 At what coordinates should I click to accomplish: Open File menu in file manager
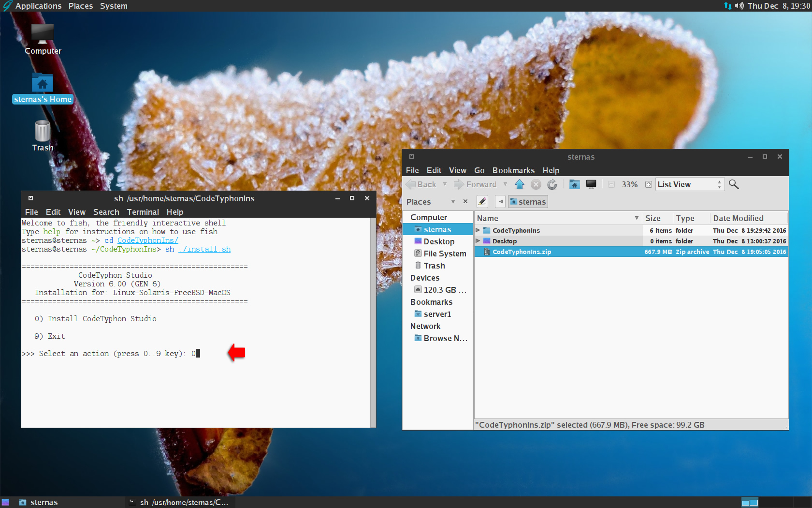coord(412,170)
